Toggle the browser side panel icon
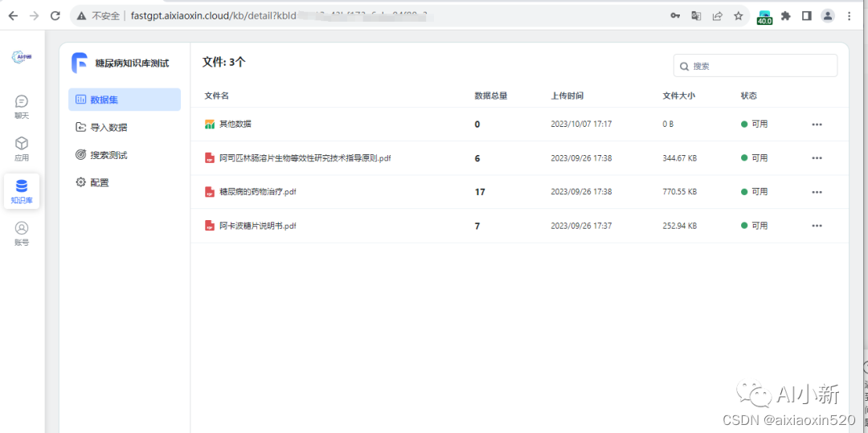 click(807, 16)
